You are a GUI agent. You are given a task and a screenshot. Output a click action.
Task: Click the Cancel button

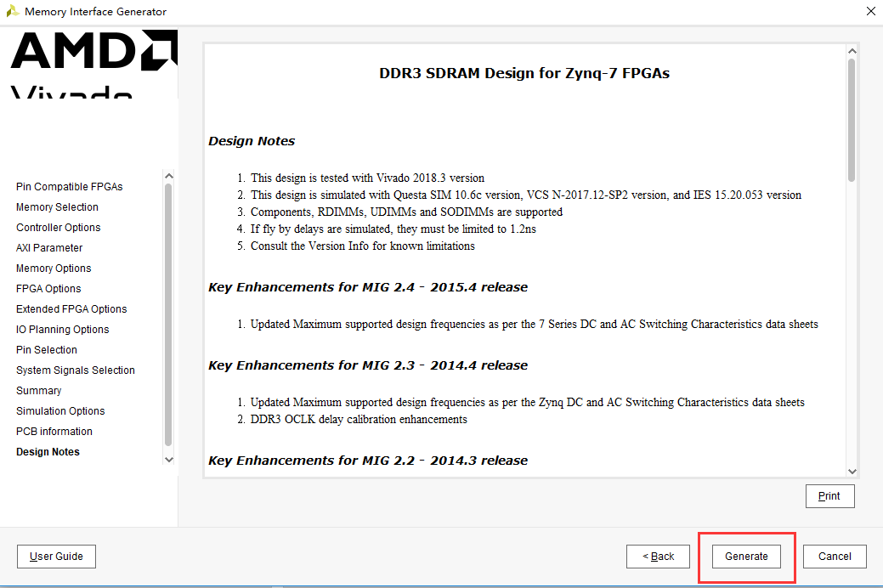[x=835, y=557]
